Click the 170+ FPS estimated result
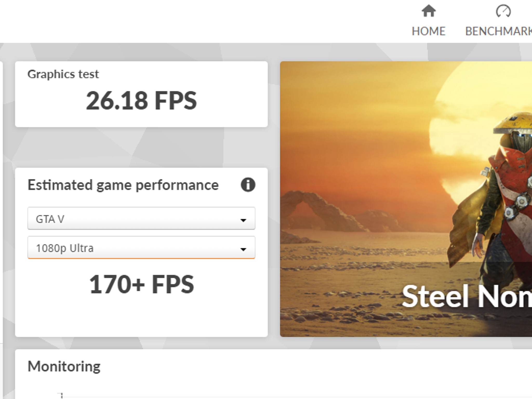The width and height of the screenshot is (532, 399). [x=141, y=284]
